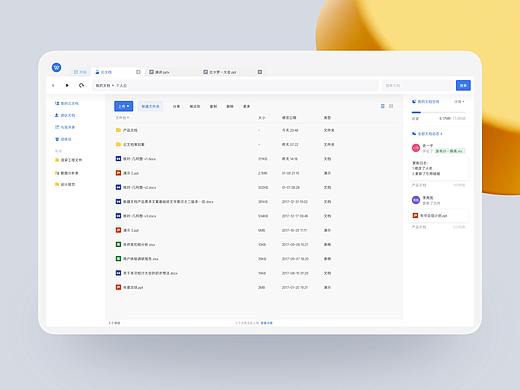Click the storage usage progress bar
Screen dimensions: 520x390
(x=438, y=112)
